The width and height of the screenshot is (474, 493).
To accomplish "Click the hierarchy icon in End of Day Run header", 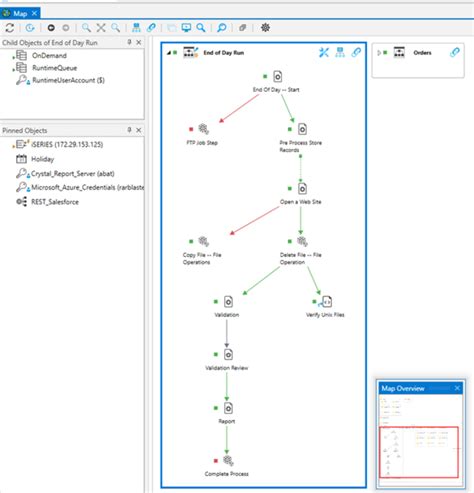I will (x=340, y=52).
